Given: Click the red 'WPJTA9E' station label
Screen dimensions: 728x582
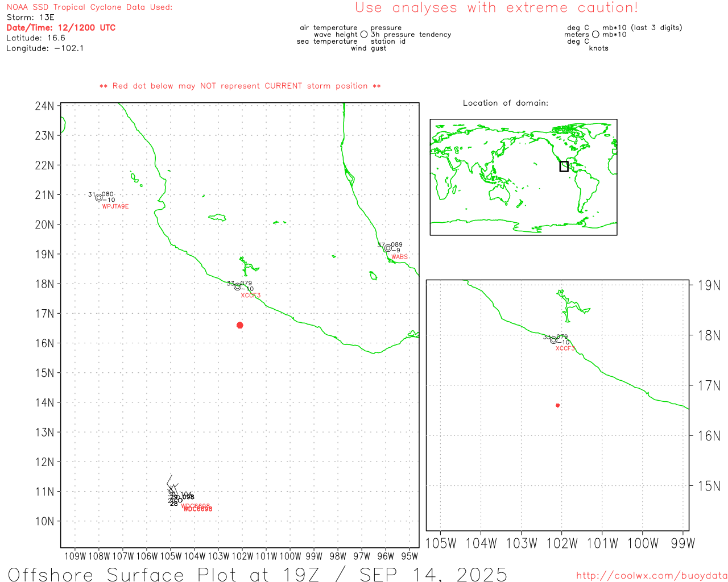Looking at the screenshot, I should tap(115, 206).
